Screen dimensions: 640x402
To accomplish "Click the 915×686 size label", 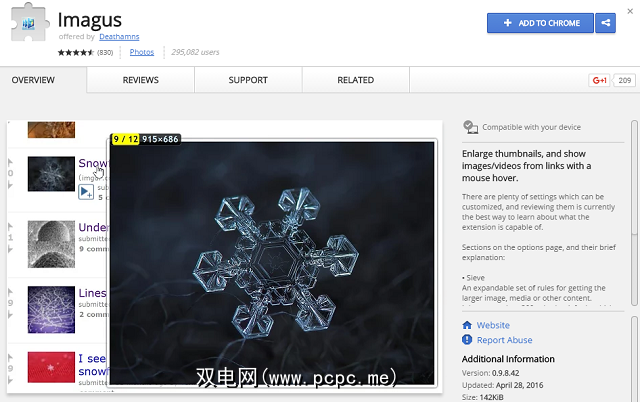I will click(x=160, y=139).
